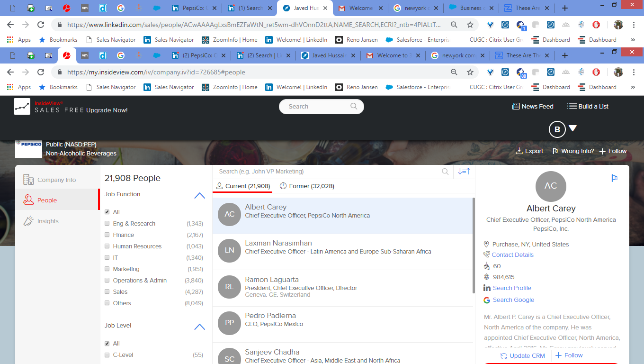Collapse the Job Level filter section
The width and height of the screenshot is (644, 364).
199,326
